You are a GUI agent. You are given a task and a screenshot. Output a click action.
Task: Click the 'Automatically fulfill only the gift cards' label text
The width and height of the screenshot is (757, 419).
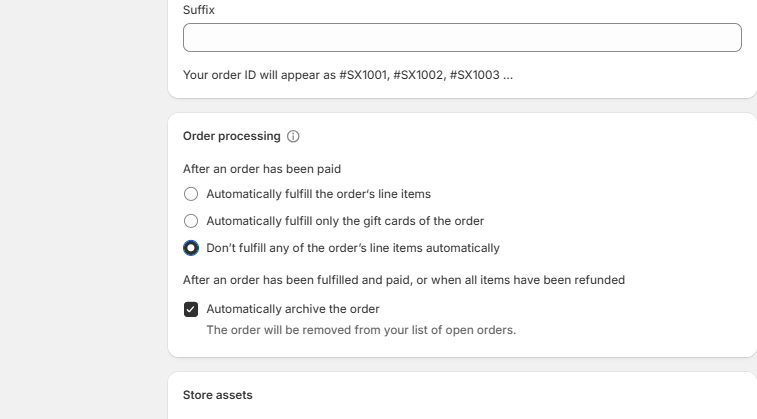345,221
